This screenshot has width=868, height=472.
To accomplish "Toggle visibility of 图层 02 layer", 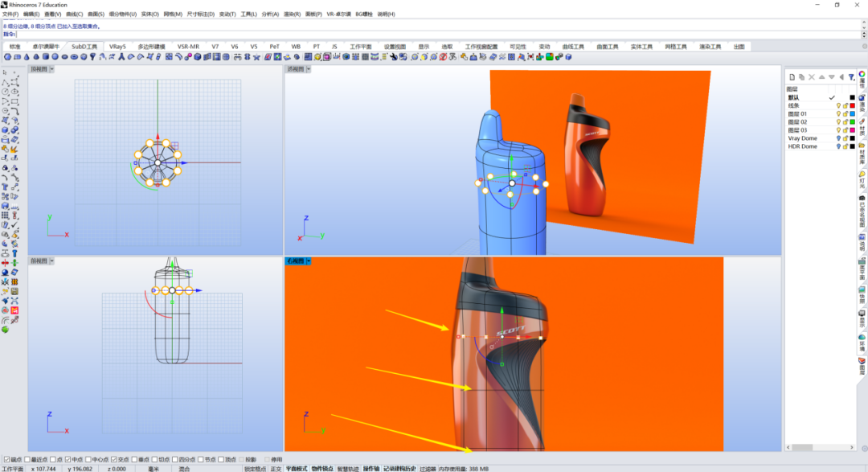I will [838, 122].
